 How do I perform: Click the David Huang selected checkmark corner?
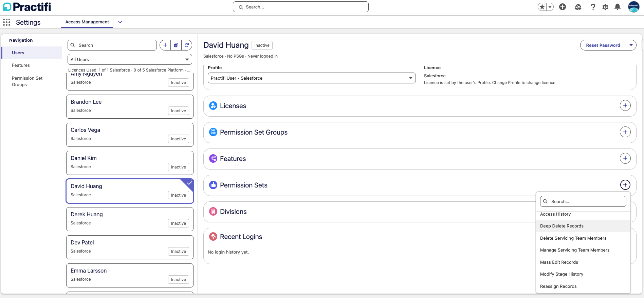pos(189,183)
